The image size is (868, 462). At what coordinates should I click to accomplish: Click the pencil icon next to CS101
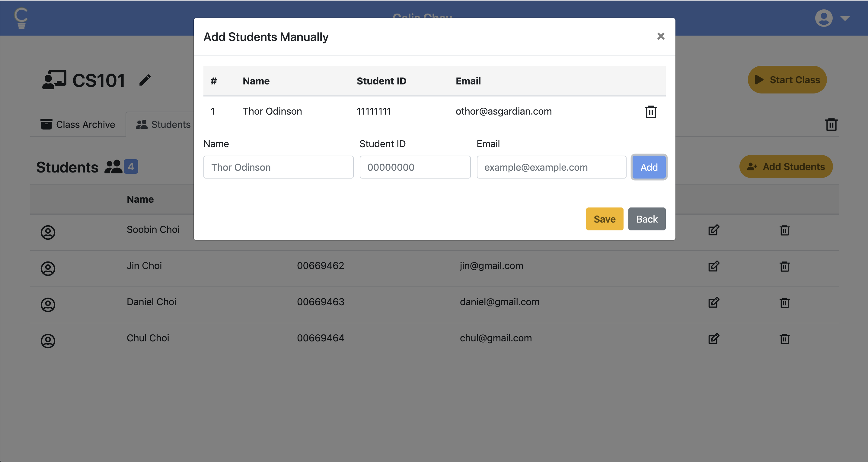(x=145, y=80)
